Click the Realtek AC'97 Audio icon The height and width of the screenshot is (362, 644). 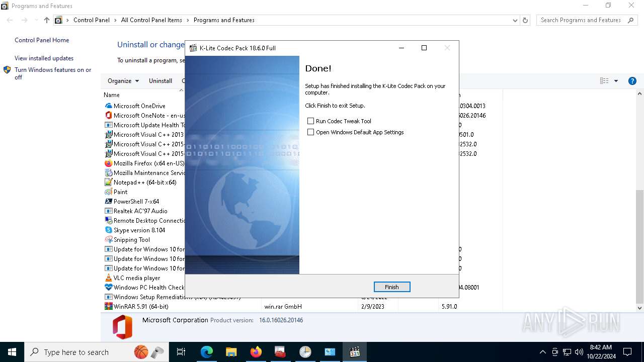point(108,211)
